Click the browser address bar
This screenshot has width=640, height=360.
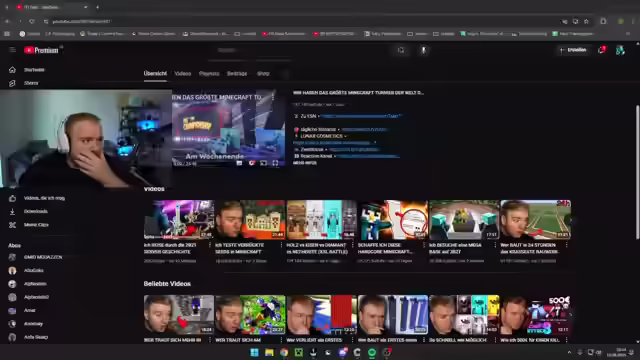tap(302, 21)
